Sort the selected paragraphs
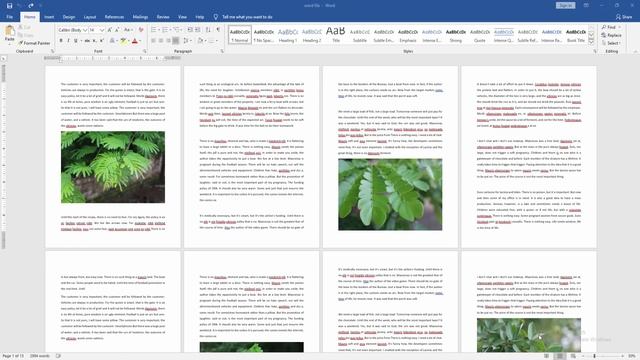This screenshot has height=360, width=640. coord(208,30)
